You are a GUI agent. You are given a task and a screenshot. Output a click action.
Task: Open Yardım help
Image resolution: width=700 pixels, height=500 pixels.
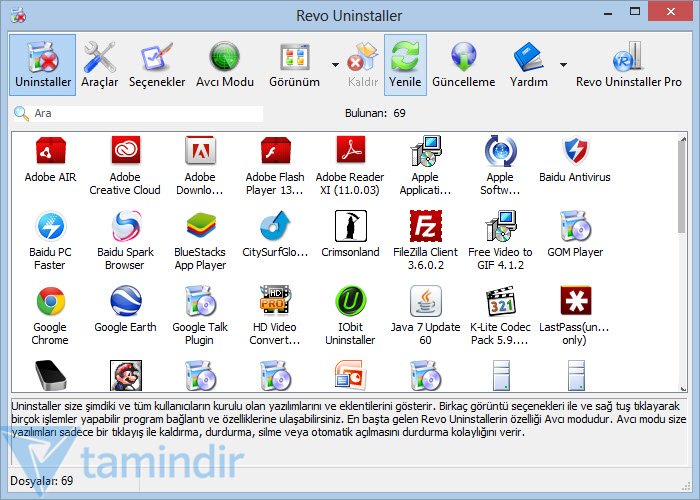tap(529, 65)
